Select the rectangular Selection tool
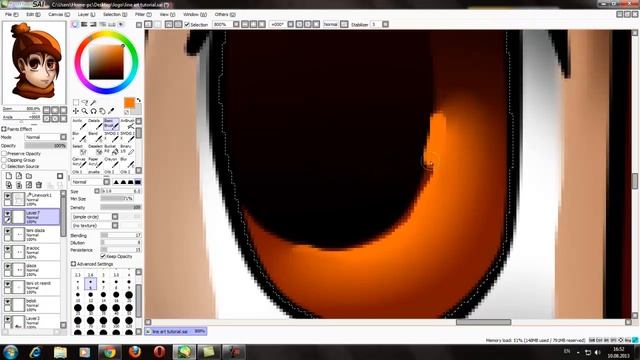This screenshot has width=640, height=360. [x=76, y=102]
